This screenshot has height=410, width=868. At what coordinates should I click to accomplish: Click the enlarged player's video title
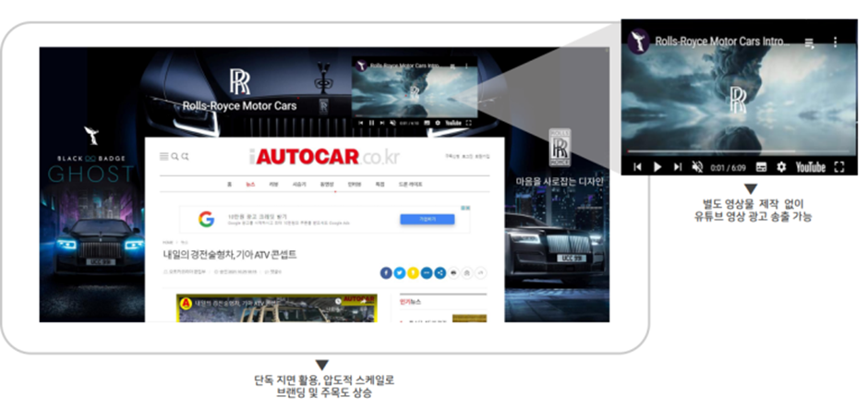723,41
